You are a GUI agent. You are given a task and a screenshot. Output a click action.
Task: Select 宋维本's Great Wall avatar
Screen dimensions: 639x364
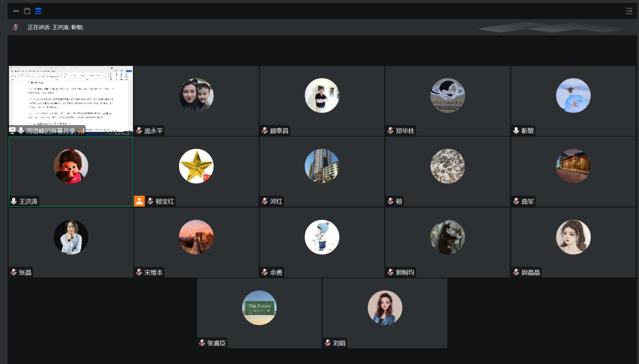click(x=196, y=237)
